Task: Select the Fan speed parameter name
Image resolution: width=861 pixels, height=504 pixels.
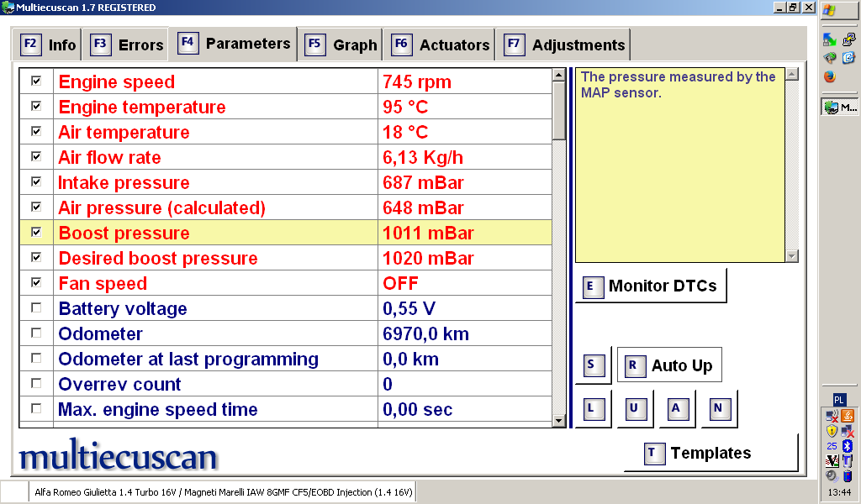Action: (103, 284)
